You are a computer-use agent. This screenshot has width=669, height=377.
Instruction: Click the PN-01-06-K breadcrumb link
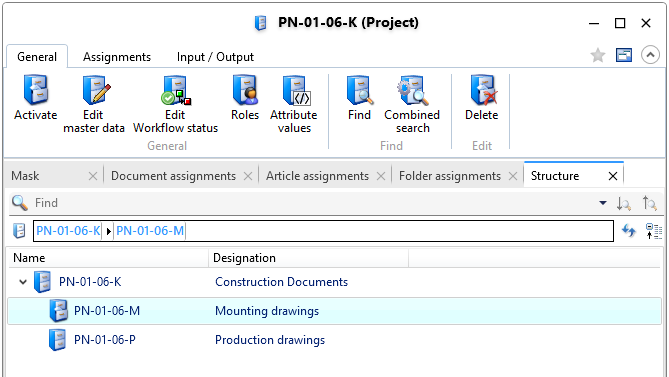68,231
